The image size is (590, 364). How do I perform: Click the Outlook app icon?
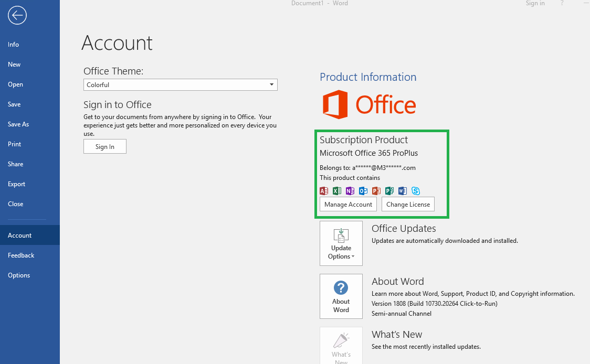pos(363,190)
